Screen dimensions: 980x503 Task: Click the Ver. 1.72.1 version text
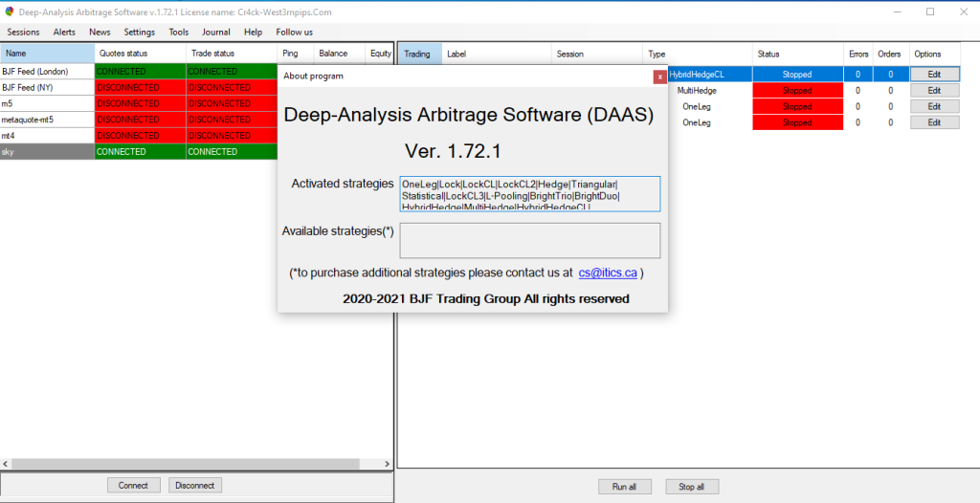(x=453, y=151)
